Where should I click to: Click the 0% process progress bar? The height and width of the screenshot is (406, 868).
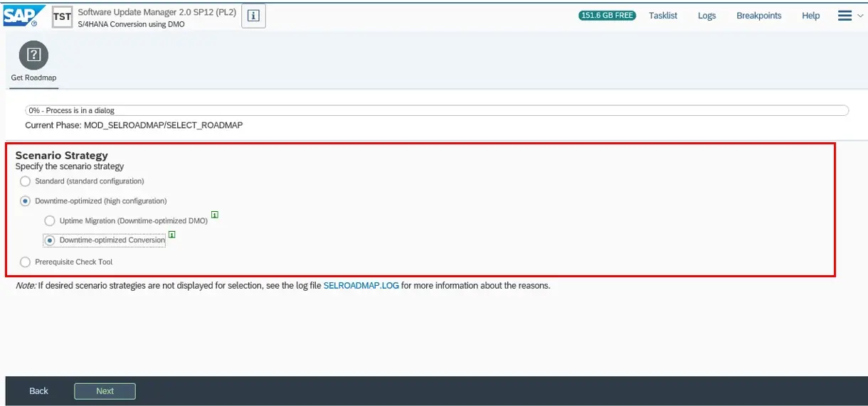tap(437, 111)
